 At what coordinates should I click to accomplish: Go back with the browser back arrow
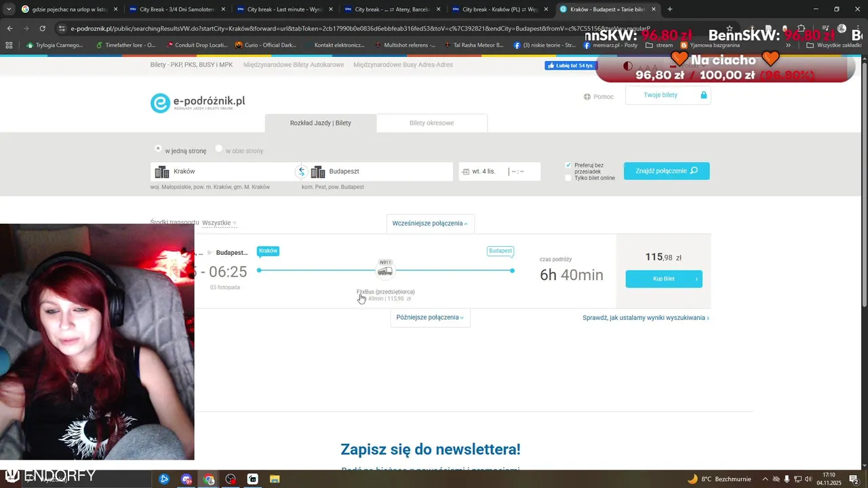point(9,28)
